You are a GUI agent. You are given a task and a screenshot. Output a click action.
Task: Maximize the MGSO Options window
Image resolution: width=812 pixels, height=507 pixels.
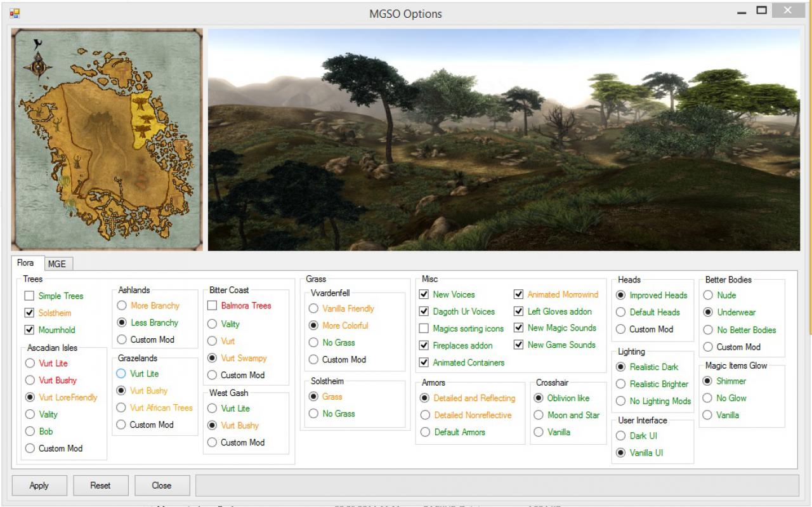(761, 10)
